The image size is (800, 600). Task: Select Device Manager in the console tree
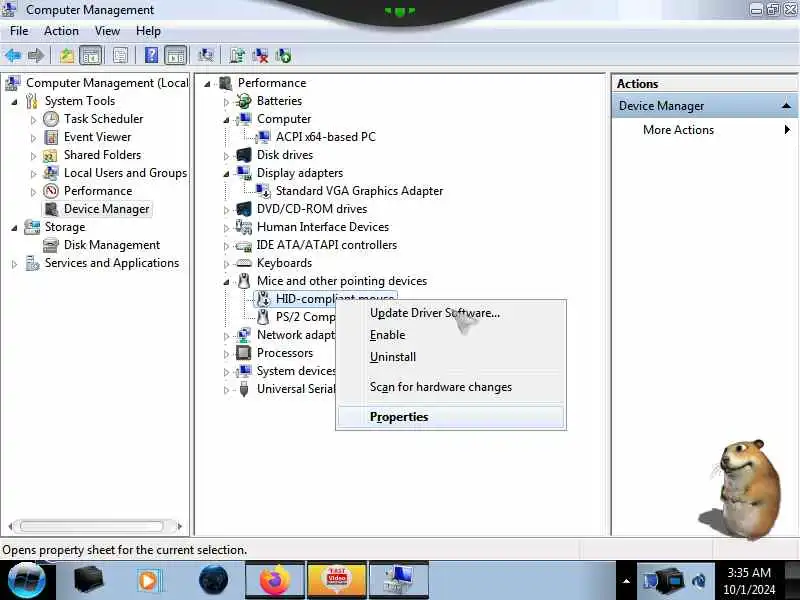107,209
